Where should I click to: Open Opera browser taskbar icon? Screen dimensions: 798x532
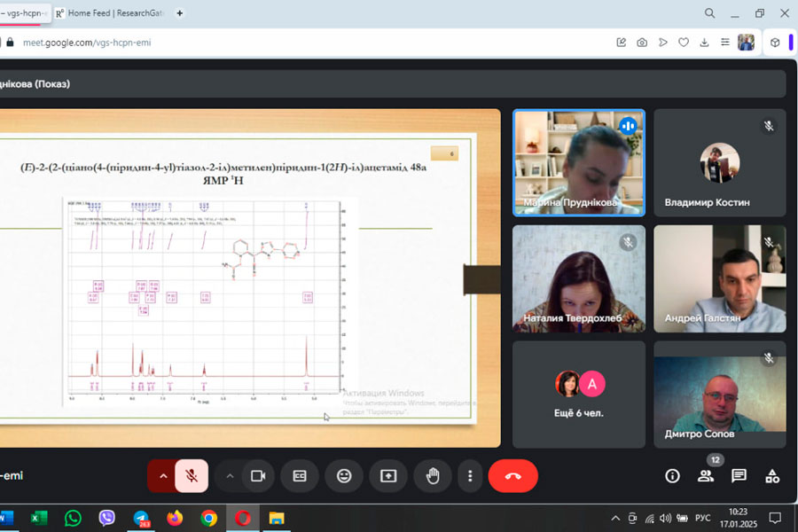click(x=243, y=518)
